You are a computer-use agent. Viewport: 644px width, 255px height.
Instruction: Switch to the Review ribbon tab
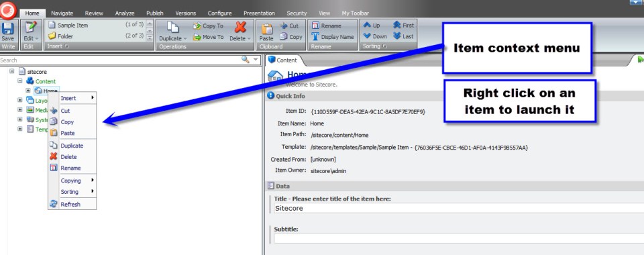coord(94,13)
